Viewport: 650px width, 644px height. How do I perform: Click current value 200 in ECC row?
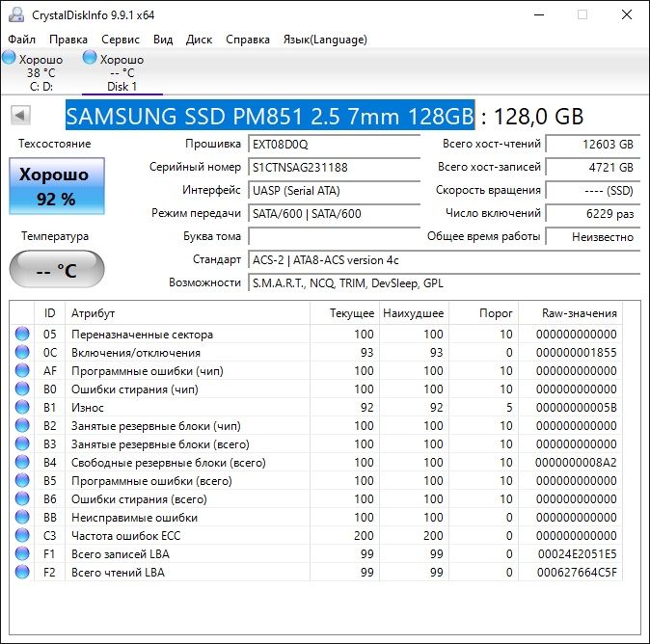[364, 536]
